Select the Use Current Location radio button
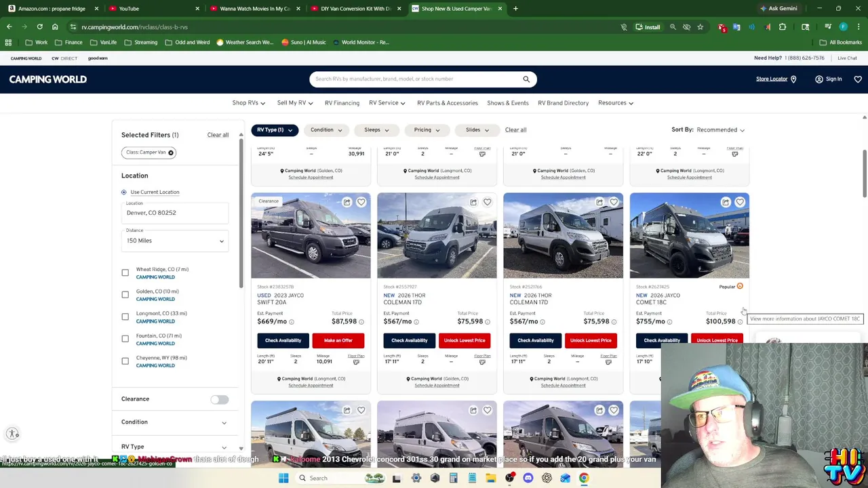This screenshot has height=488, width=868. click(x=124, y=192)
